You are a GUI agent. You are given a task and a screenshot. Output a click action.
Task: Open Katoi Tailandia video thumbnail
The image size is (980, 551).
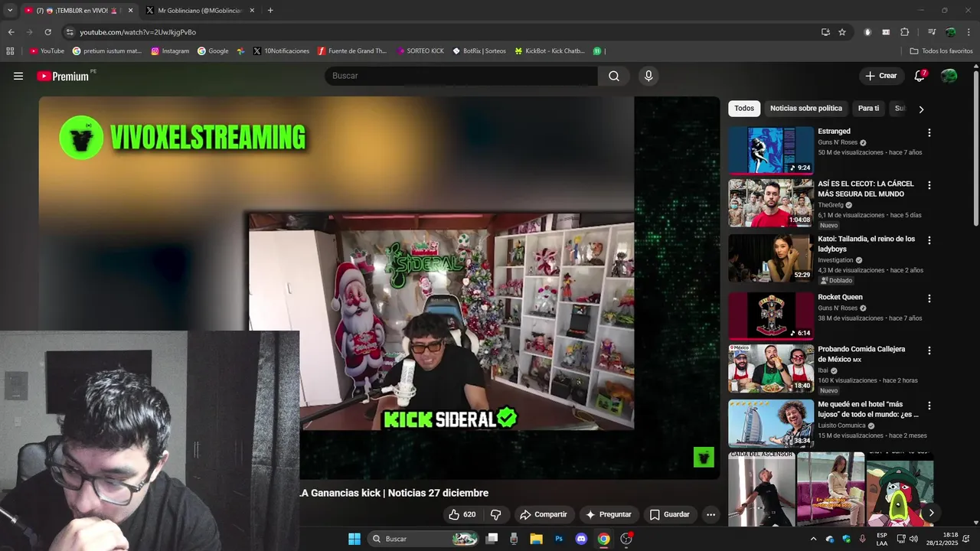click(x=771, y=258)
